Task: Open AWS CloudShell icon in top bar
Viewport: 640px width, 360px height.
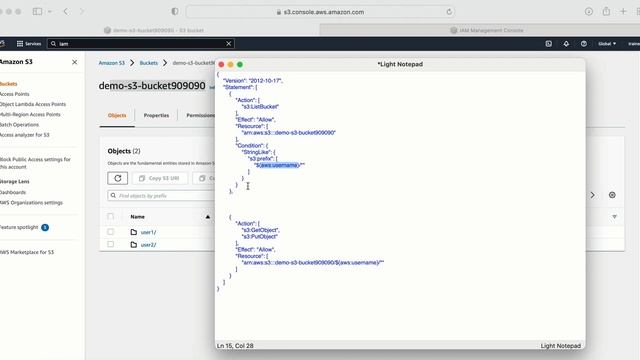Action: point(549,44)
